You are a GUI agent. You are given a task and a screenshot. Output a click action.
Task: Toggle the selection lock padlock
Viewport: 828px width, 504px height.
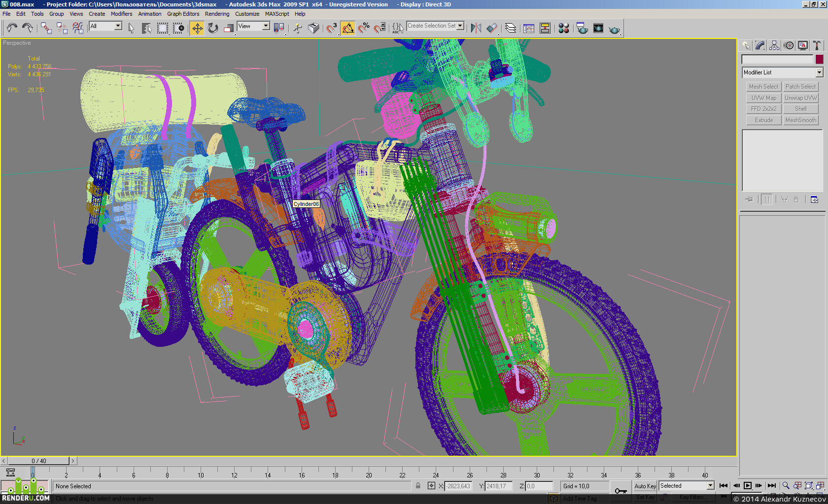pos(418,486)
